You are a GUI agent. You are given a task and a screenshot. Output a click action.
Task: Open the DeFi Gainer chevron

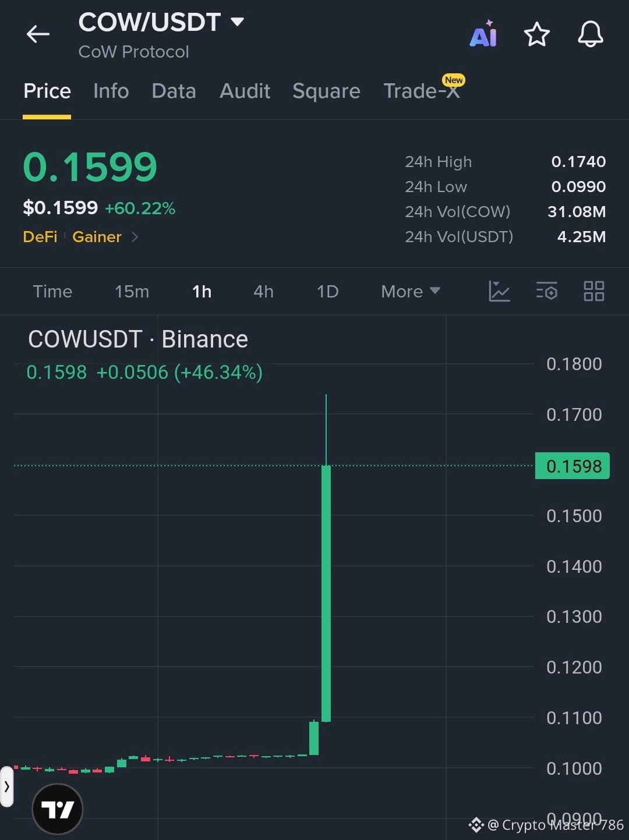(135, 237)
